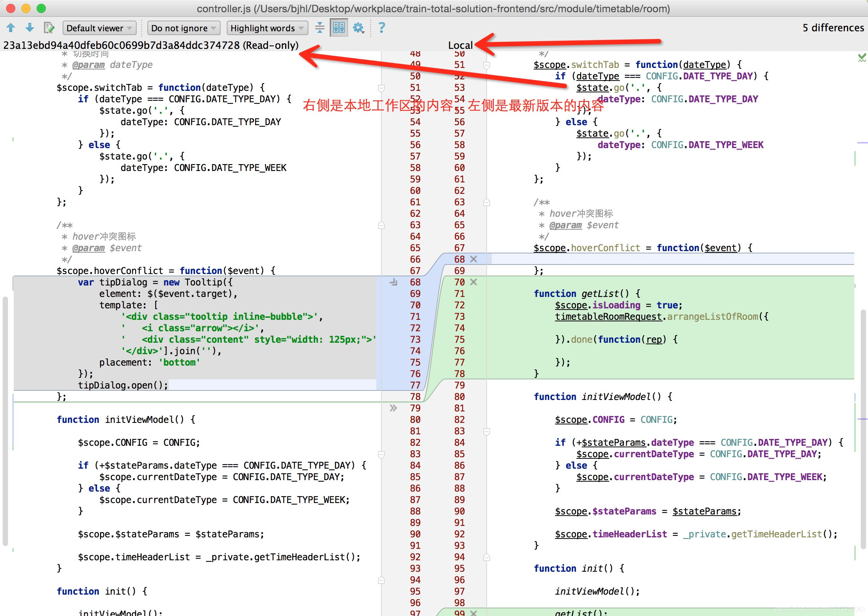Apply left change using double chevron arrow
Screen dimensions: 868x616
(x=394, y=408)
